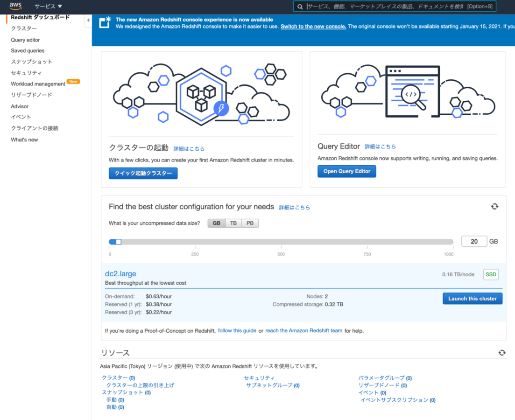Click the Query Editor illustration
The height and width of the screenshot is (420, 515).
coord(408,93)
